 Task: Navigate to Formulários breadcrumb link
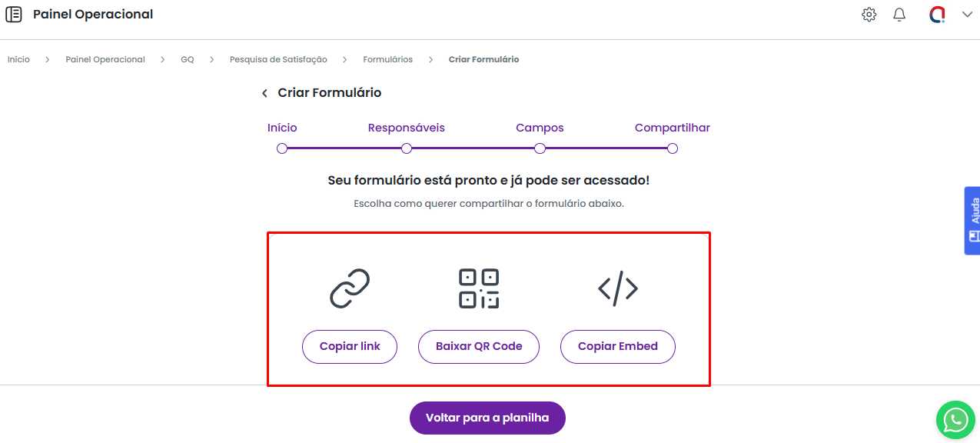pos(387,59)
